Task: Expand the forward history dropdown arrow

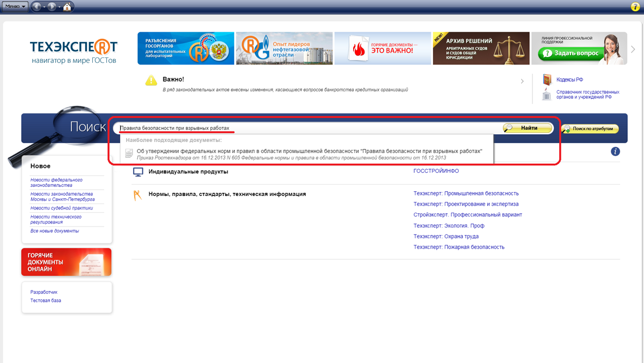Action: (59, 7)
